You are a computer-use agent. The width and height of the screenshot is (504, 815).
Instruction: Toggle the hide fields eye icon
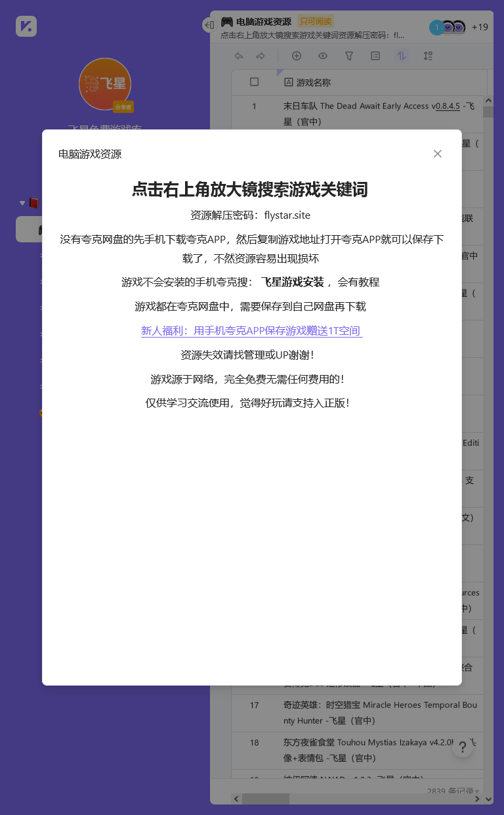pos(323,56)
